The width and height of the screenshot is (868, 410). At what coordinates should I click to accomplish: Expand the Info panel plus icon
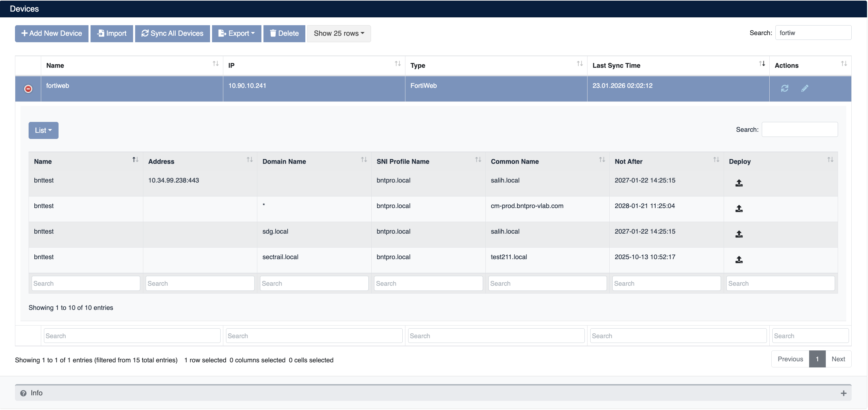(843, 394)
